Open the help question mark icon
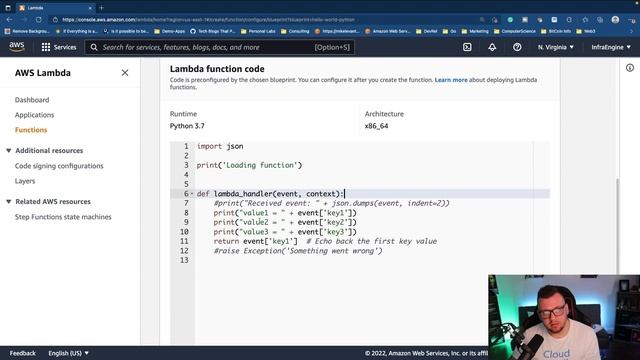Image resolution: width=640 pixels, height=360 pixels. click(x=517, y=47)
